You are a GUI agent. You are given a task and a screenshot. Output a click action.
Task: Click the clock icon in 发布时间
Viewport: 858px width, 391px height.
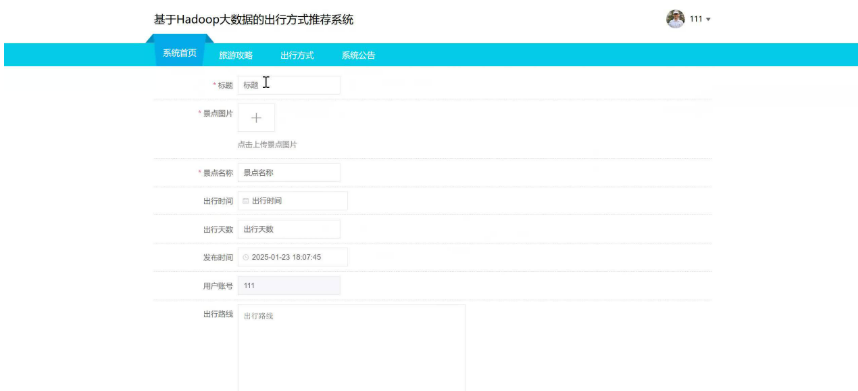(246, 257)
